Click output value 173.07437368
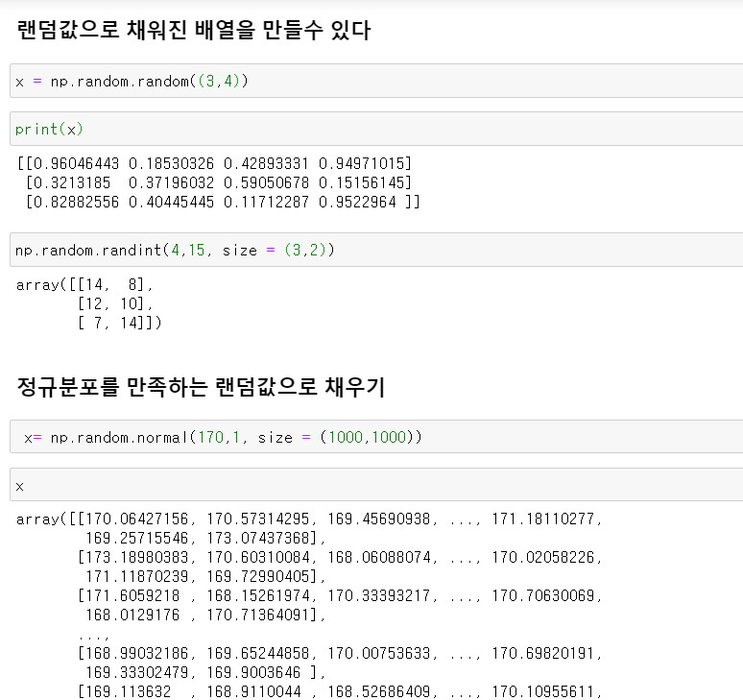Viewport: 743px width, 700px height. point(258,538)
